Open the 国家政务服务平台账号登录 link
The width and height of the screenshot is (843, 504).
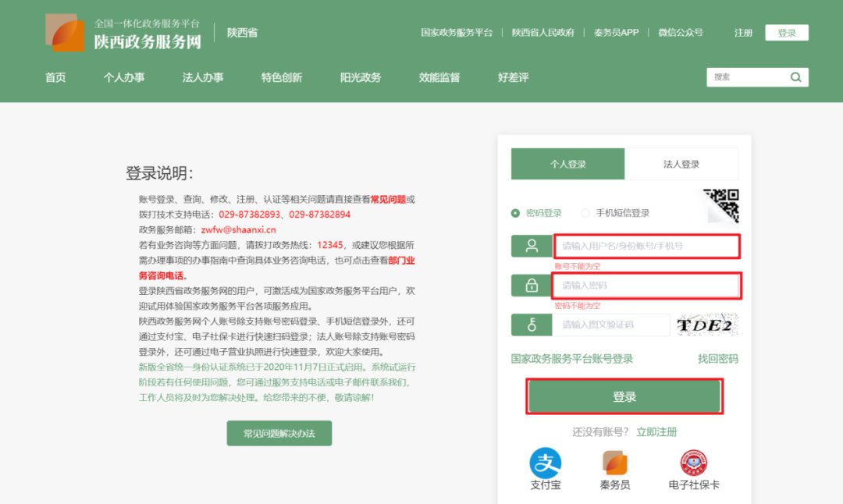(572, 359)
